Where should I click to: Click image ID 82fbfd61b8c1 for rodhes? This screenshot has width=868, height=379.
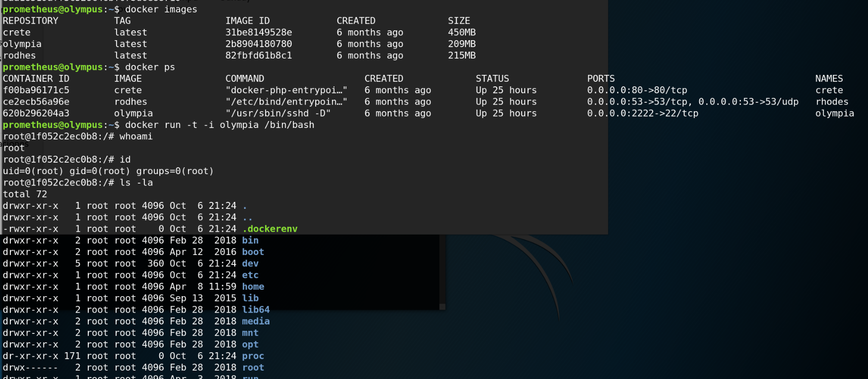click(259, 56)
